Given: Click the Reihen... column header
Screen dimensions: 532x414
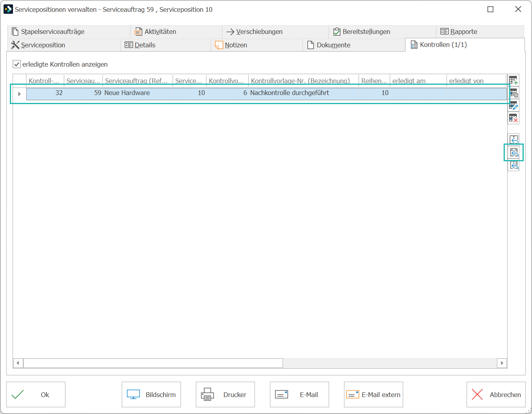Looking at the screenshot, I should pyautogui.click(x=374, y=81).
